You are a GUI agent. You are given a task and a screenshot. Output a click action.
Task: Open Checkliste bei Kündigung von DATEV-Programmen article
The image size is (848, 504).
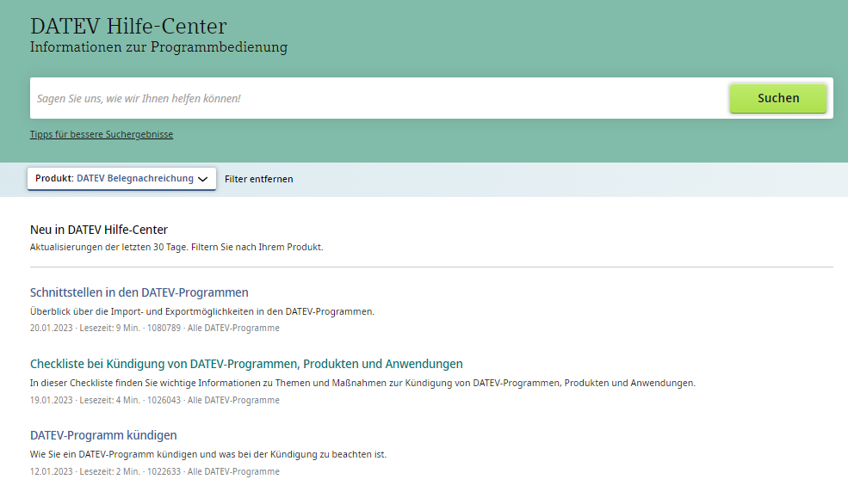[246, 364]
